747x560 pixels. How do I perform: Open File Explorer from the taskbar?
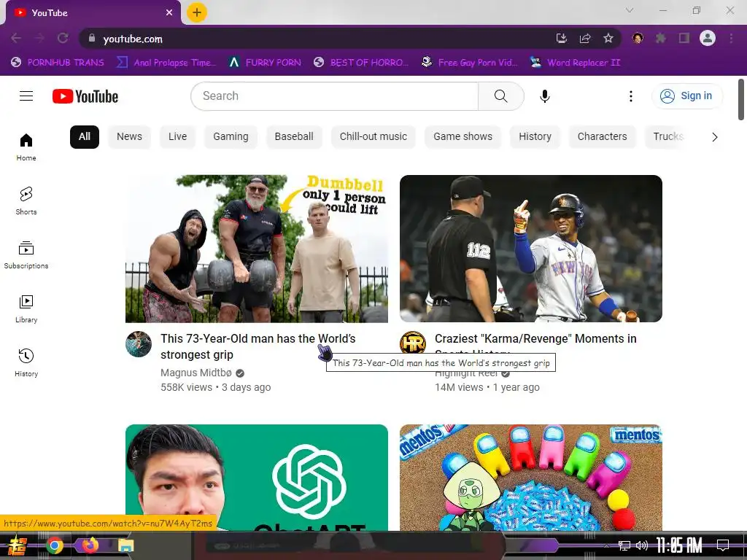pos(125,545)
